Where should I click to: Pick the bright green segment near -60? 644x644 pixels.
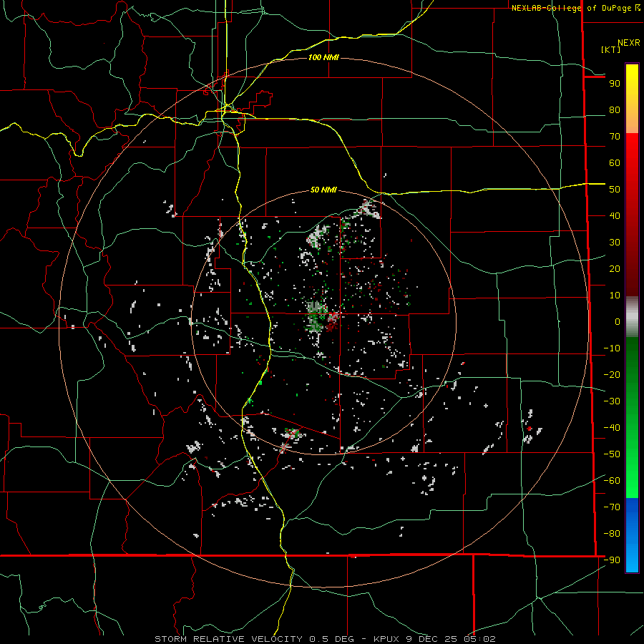(632, 481)
